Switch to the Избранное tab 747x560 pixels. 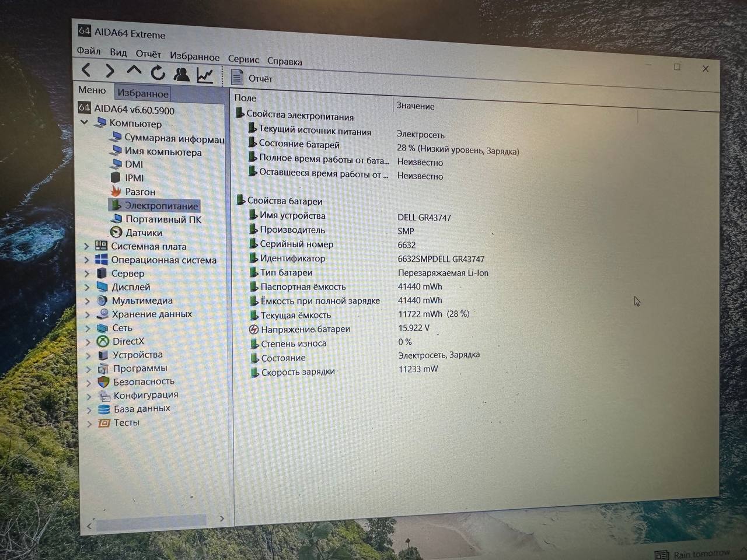click(x=143, y=93)
